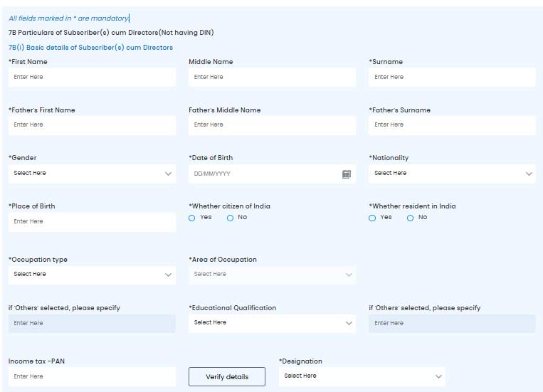Open the Occupation type dropdown
Image resolution: width=543 pixels, height=392 pixels.
point(92,275)
